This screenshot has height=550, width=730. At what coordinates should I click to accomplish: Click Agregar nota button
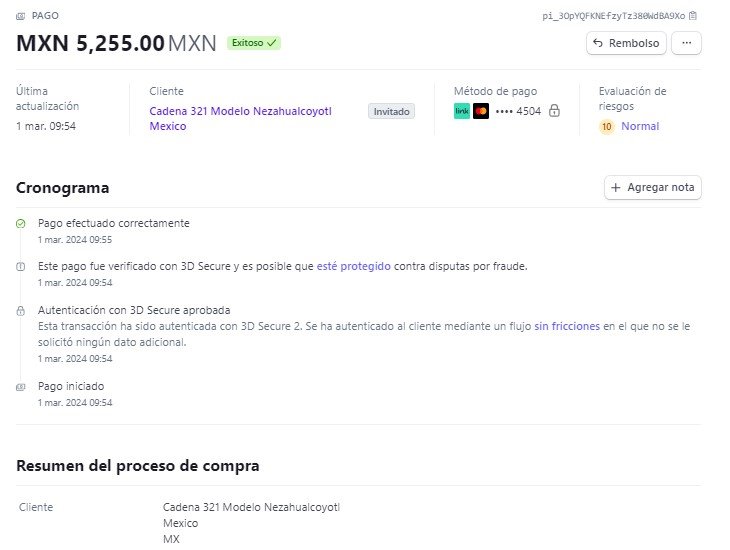point(653,187)
